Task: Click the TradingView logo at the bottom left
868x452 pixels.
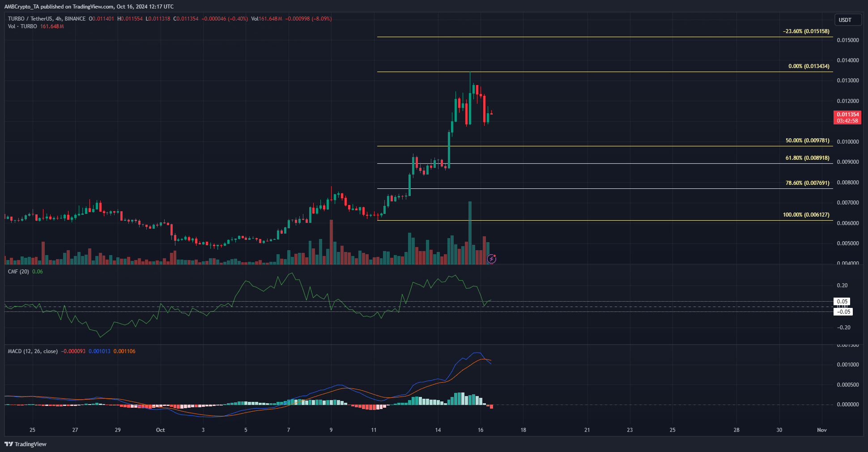Action: (x=26, y=444)
